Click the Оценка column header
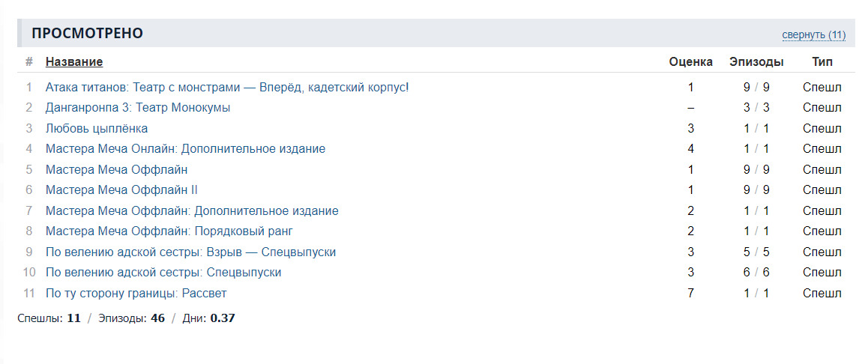Screen dimensions: 868x364 [x=690, y=61]
